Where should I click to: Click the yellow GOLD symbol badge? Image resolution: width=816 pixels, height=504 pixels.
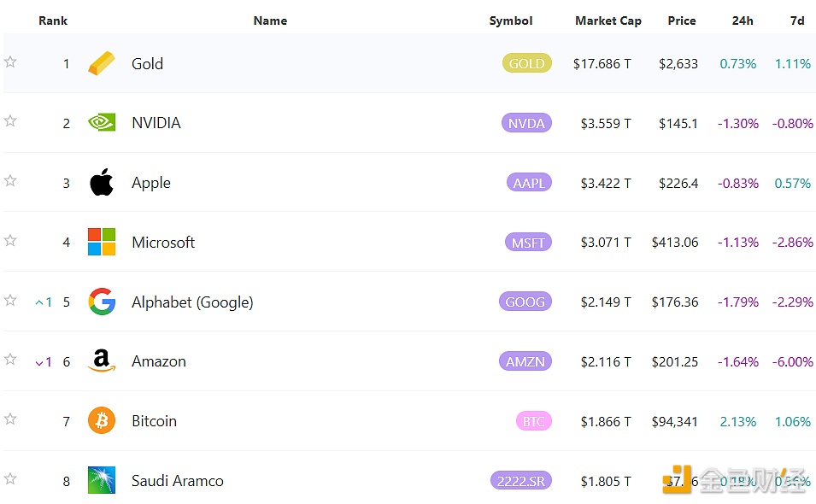[x=526, y=63]
